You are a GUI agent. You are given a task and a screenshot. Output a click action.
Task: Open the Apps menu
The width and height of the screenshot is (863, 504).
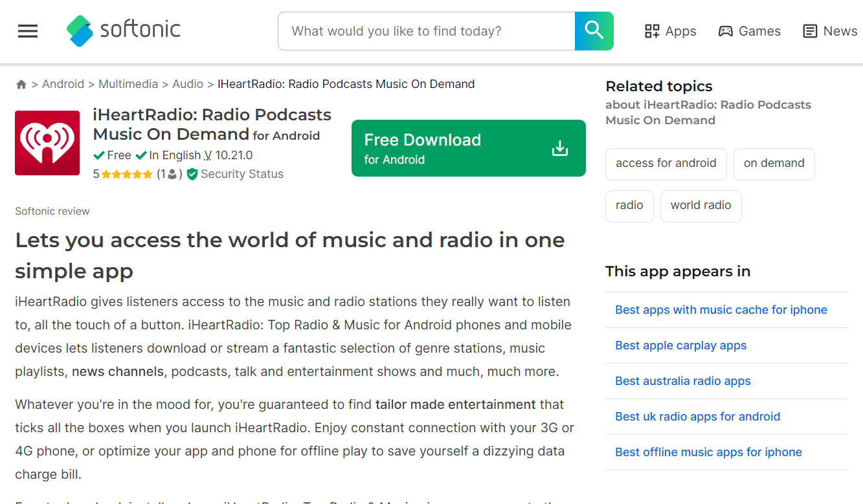tap(671, 31)
